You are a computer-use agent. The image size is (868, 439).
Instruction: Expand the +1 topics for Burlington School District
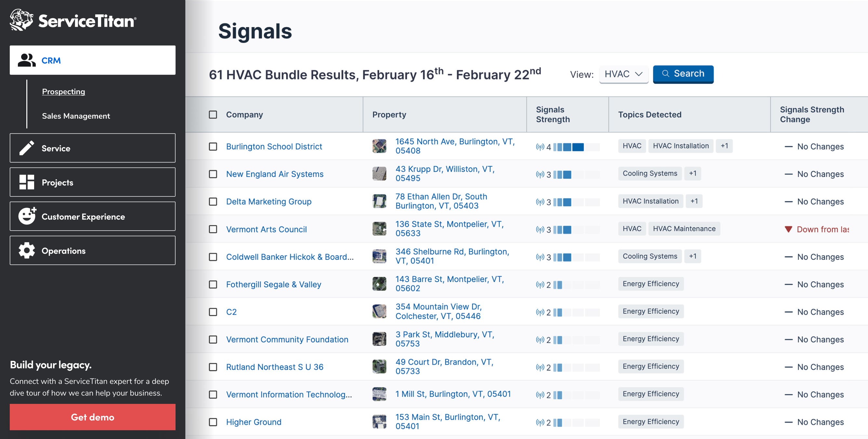(x=724, y=146)
